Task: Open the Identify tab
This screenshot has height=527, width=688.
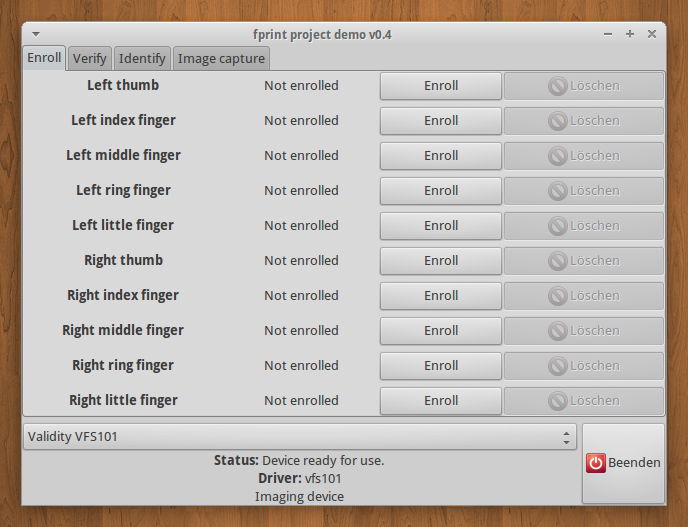Action: [142, 59]
